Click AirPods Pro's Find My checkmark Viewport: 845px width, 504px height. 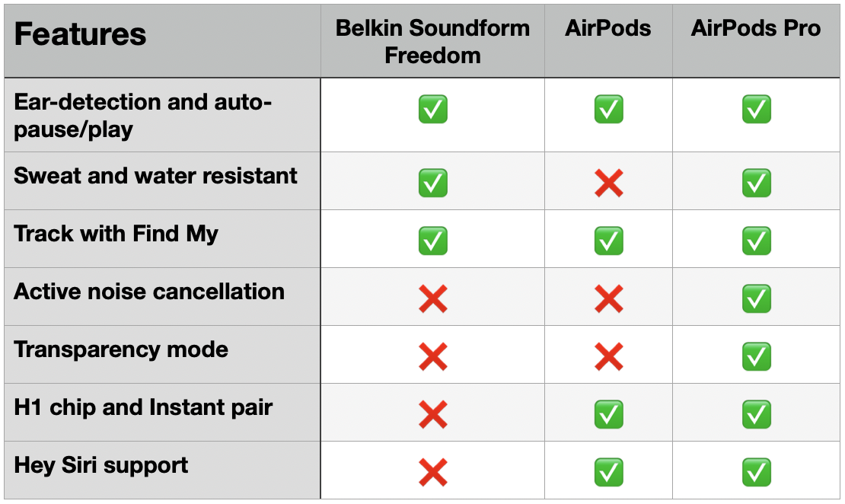pyautogui.click(x=756, y=241)
